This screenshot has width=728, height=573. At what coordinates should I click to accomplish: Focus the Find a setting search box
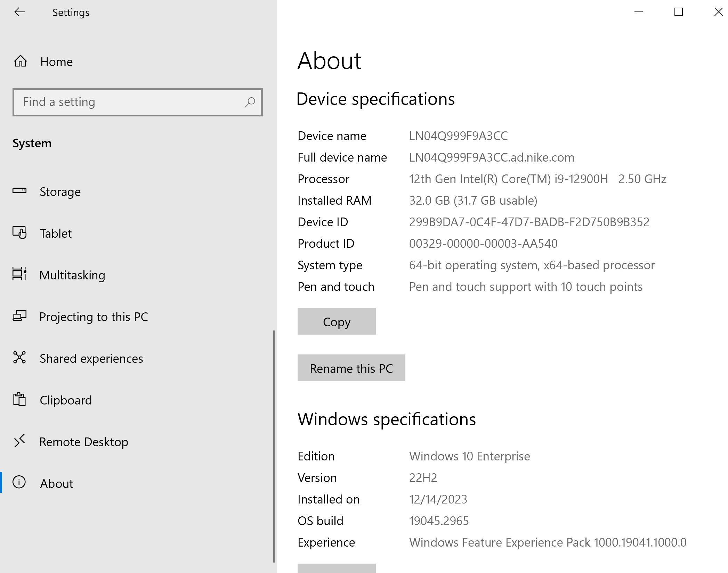click(129, 102)
